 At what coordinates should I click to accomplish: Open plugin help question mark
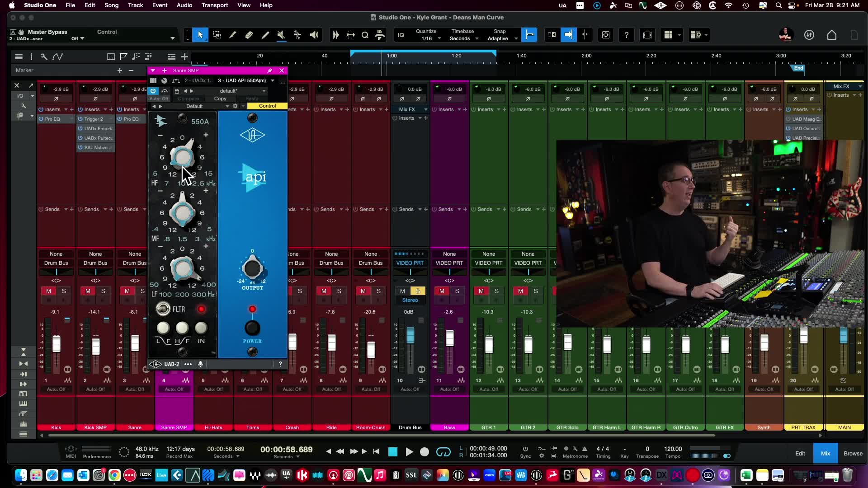tap(280, 364)
